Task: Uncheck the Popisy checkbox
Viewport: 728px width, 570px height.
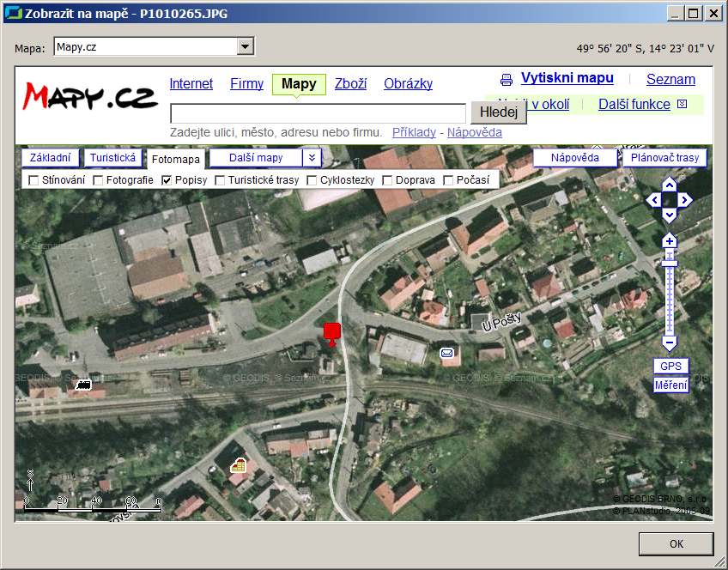Action: [x=167, y=180]
